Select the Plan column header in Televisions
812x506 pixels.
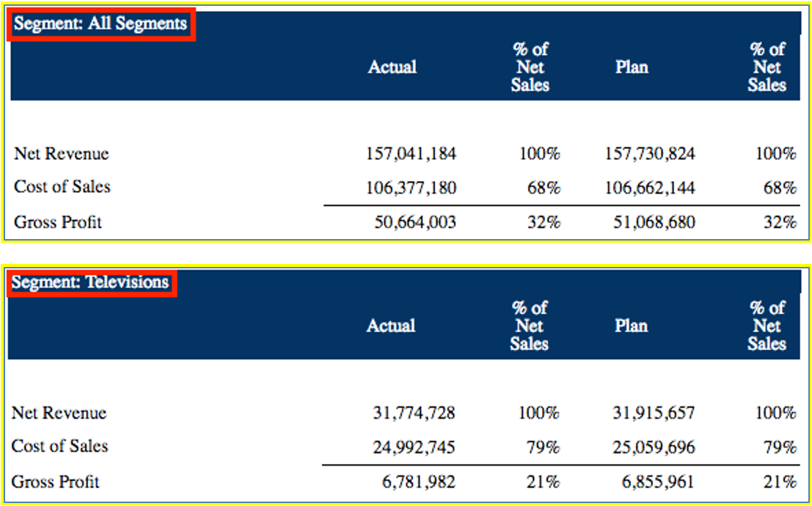point(631,326)
